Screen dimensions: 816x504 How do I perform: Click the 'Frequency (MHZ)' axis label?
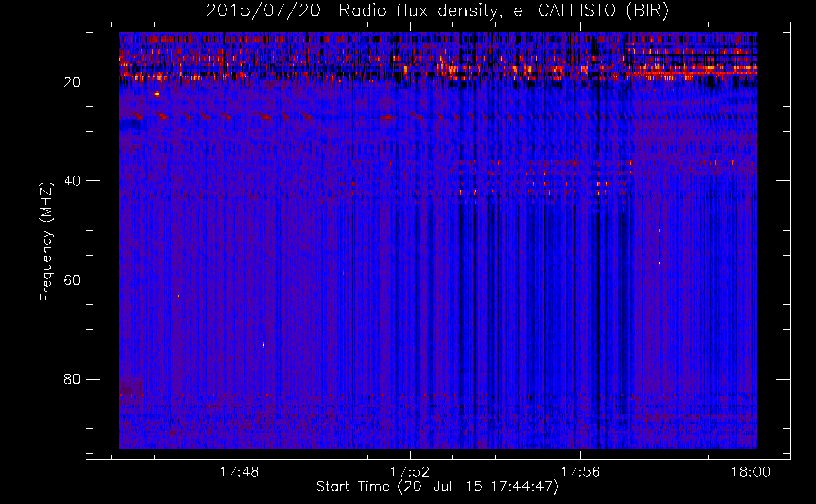click(x=46, y=242)
